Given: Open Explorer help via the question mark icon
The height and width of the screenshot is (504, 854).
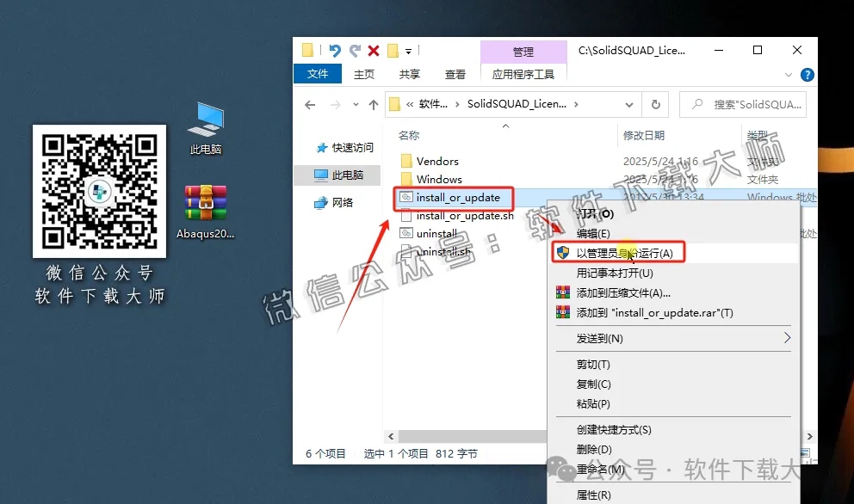Looking at the screenshot, I should pyautogui.click(x=807, y=74).
